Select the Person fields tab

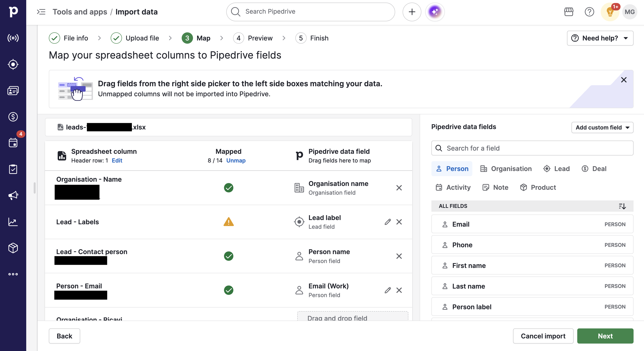pos(452,169)
